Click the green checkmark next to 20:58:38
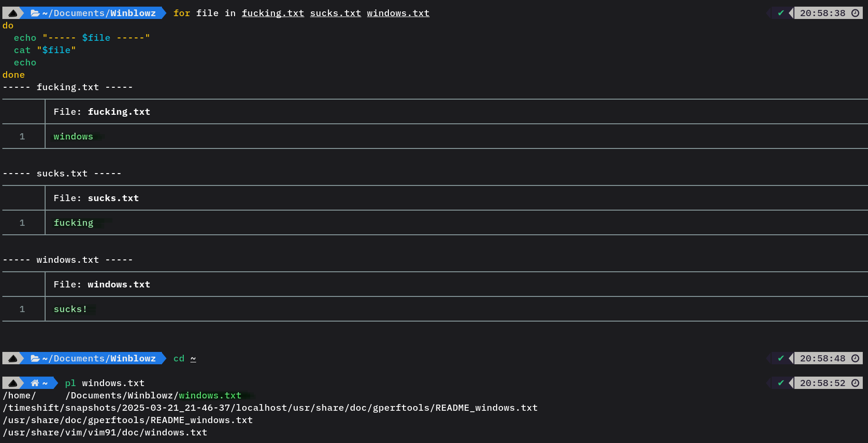This screenshot has width=868, height=443. [x=781, y=13]
